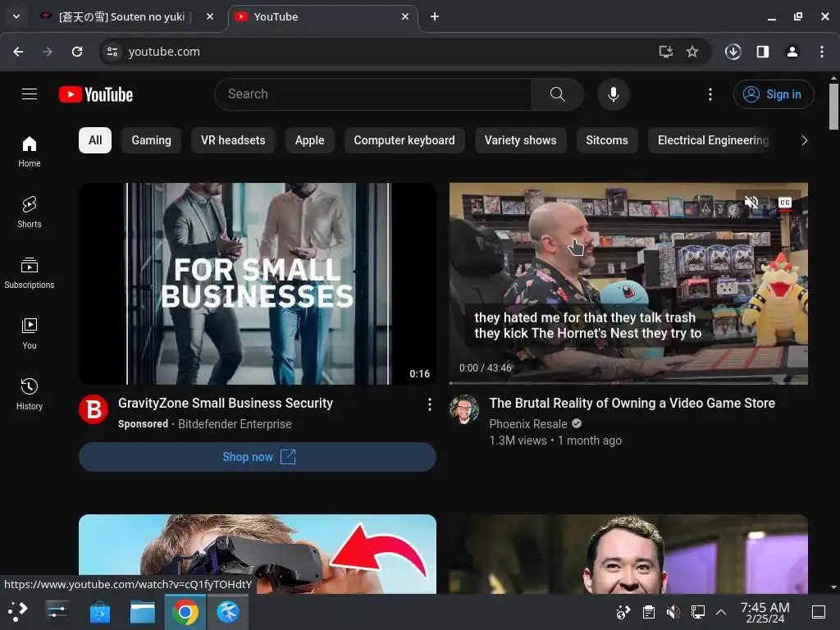
Task: Reload the YouTube page
Action: (77, 52)
